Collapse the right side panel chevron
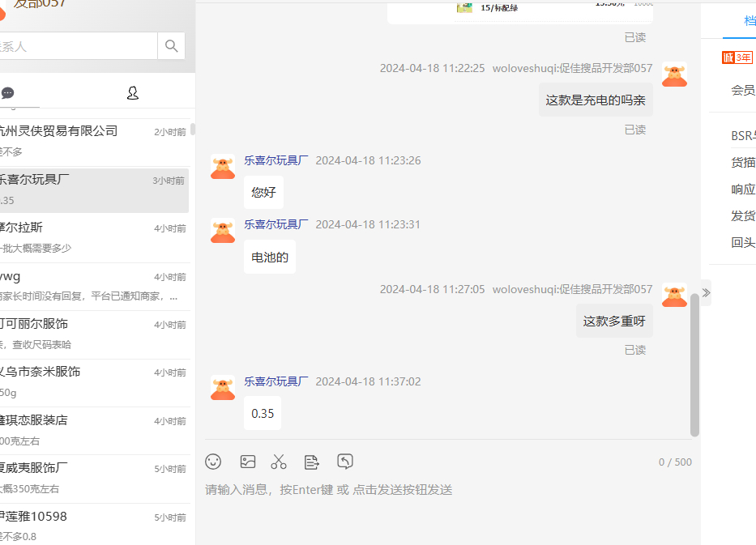Image resolution: width=756 pixels, height=545 pixels. tap(706, 292)
